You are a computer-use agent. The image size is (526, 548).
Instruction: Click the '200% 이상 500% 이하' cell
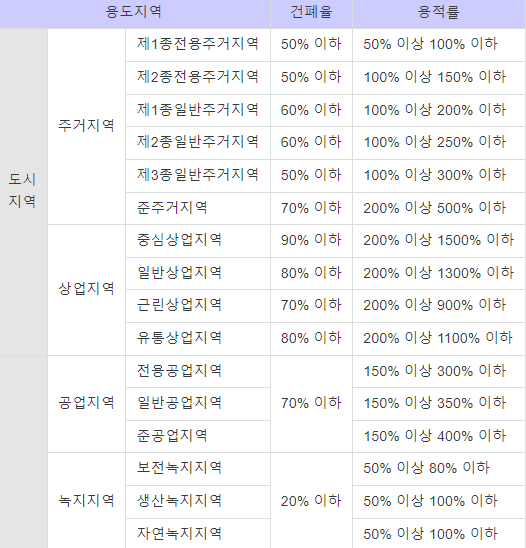coord(439,208)
